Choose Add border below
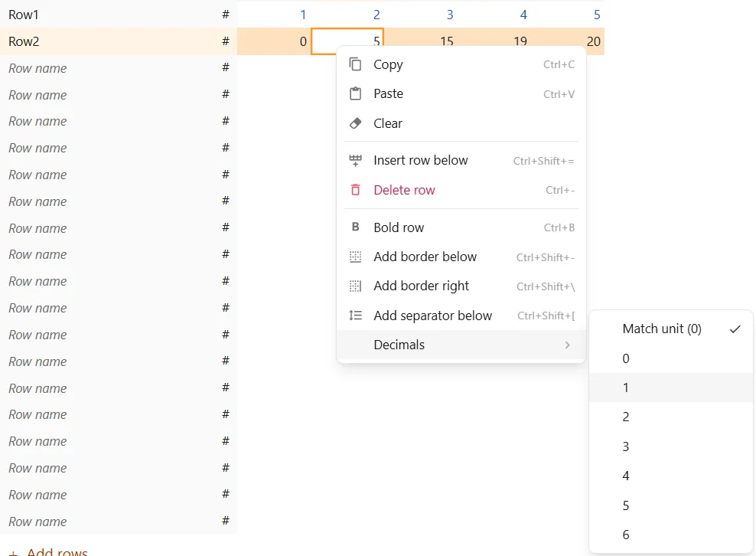This screenshot has width=756, height=556. (x=461, y=257)
